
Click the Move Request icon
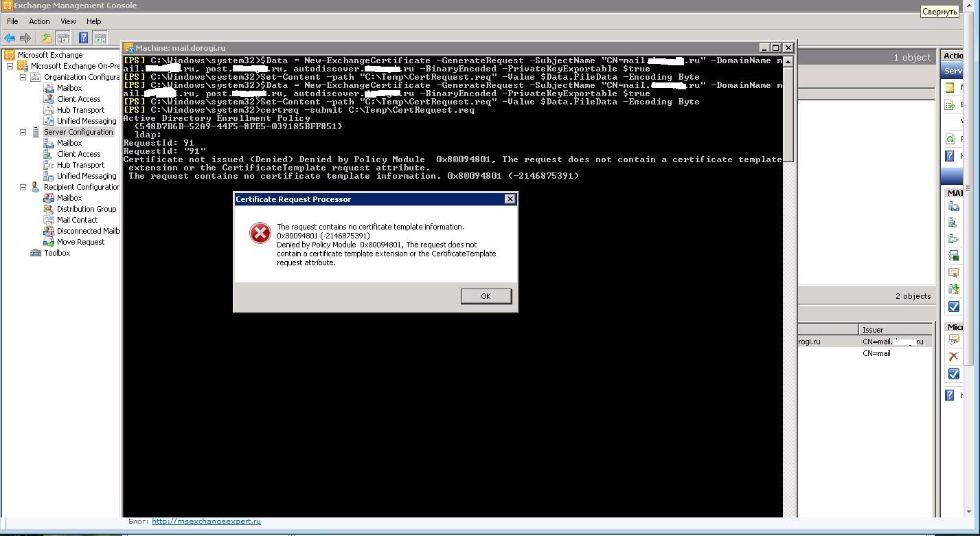pos(49,242)
